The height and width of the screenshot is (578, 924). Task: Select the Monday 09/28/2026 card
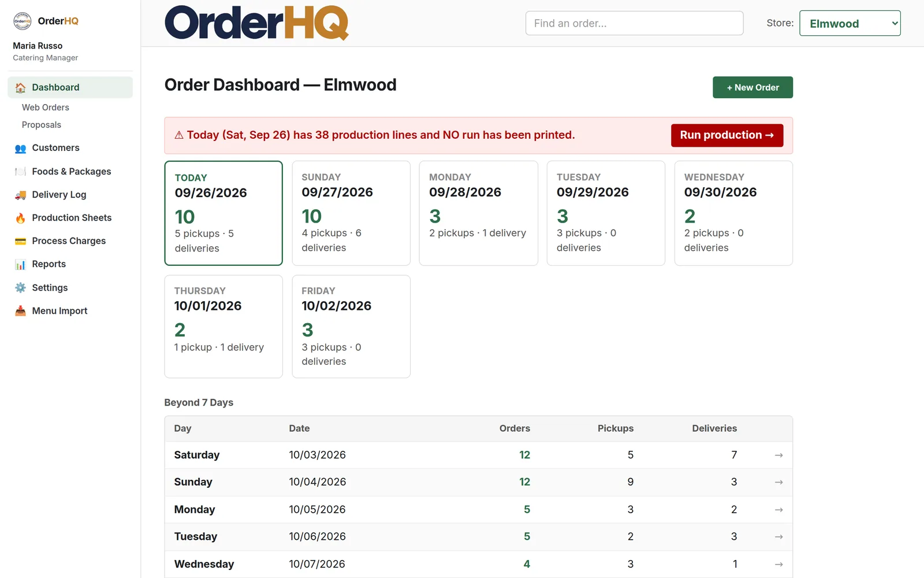pyautogui.click(x=479, y=213)
